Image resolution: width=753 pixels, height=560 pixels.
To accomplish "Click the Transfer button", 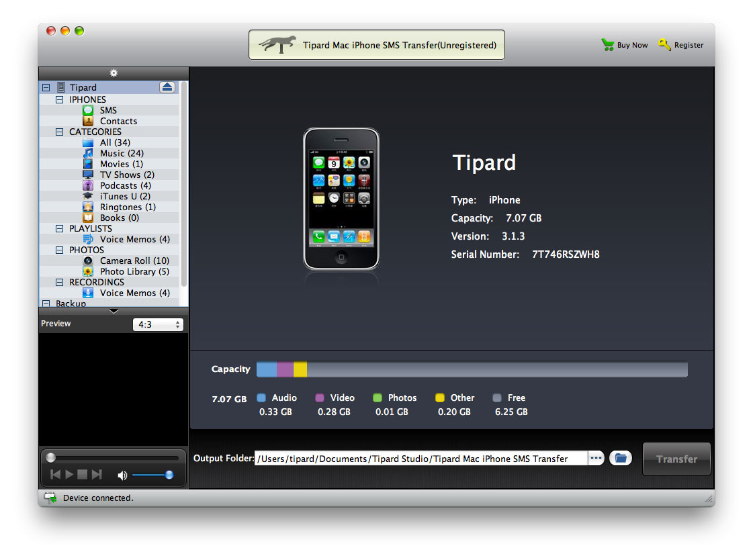I will click(x=676, y=459).
